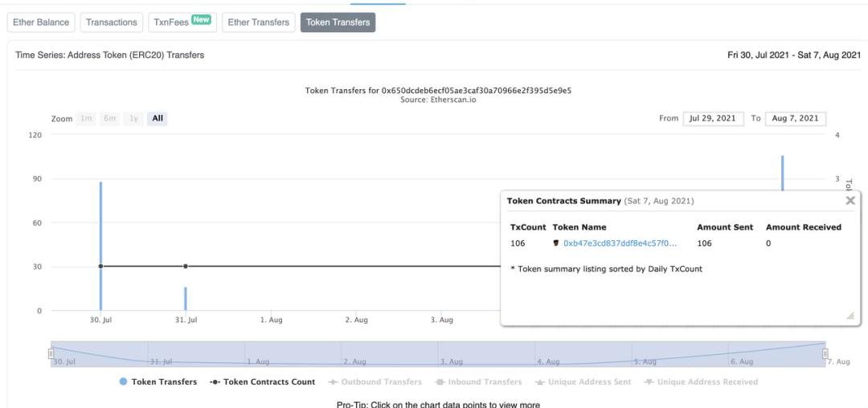Switch to the Ether Transfers tab

259,22
